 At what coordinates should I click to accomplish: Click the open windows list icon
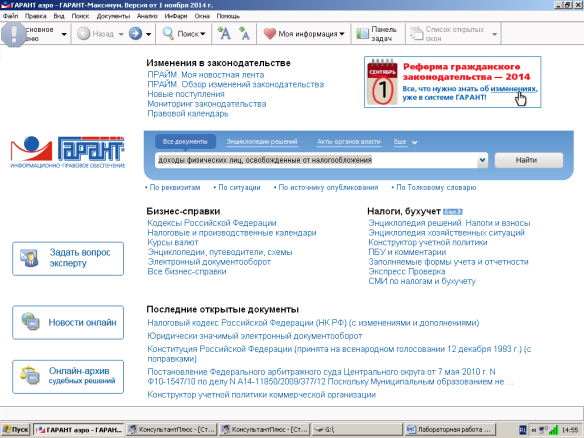417,34
